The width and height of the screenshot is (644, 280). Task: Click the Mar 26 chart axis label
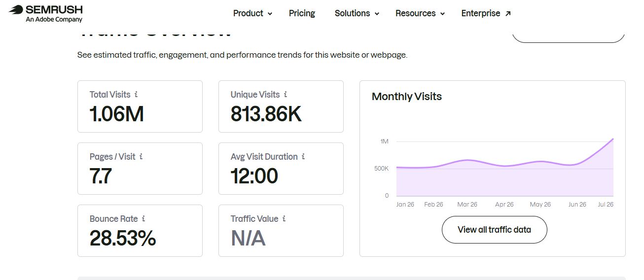click(x=467, y=204)
